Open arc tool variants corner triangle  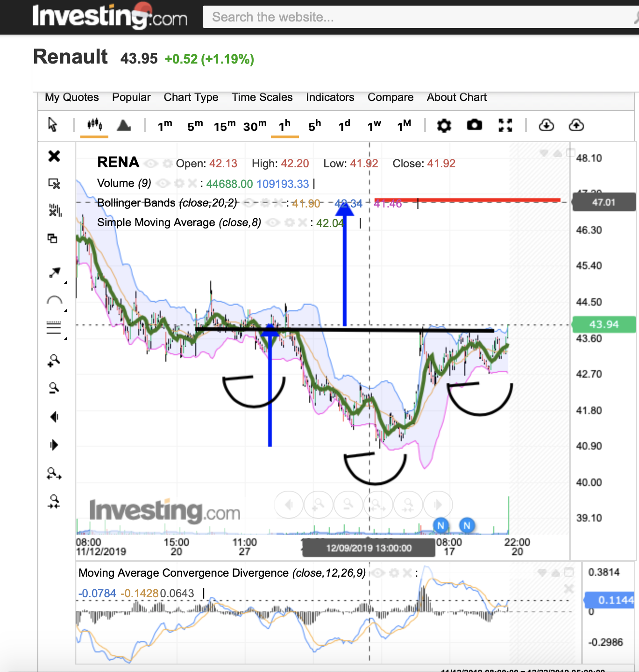pos(65,310)
